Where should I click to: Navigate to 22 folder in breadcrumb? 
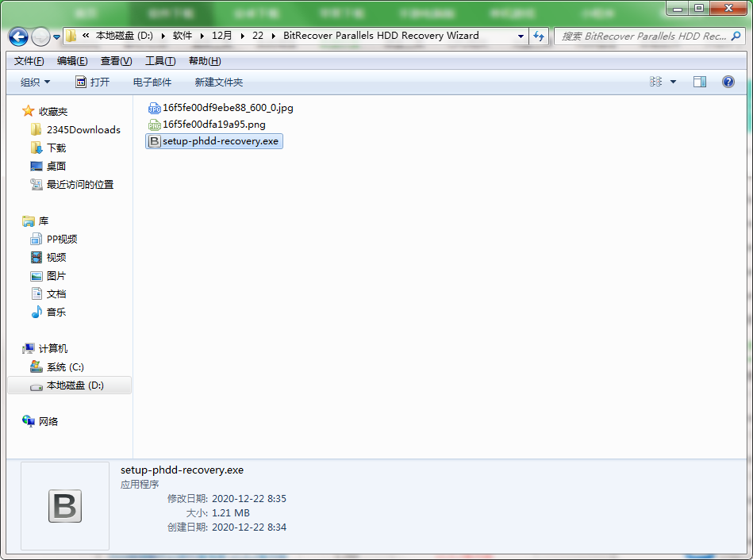pyautogui.click(x=258, y=36)
